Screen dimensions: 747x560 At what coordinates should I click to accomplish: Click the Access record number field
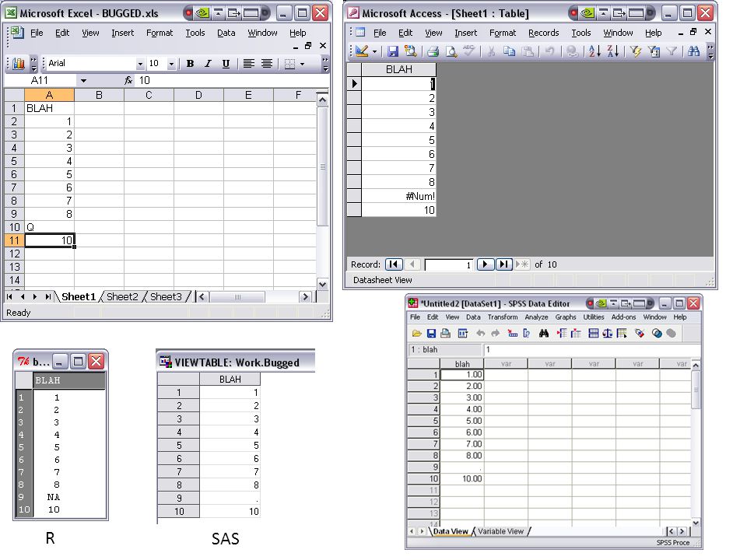(x=448, y=264)
